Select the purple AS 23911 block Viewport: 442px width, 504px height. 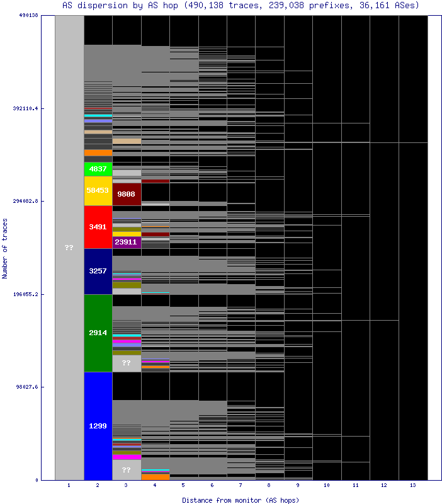(x=127, y=242)
